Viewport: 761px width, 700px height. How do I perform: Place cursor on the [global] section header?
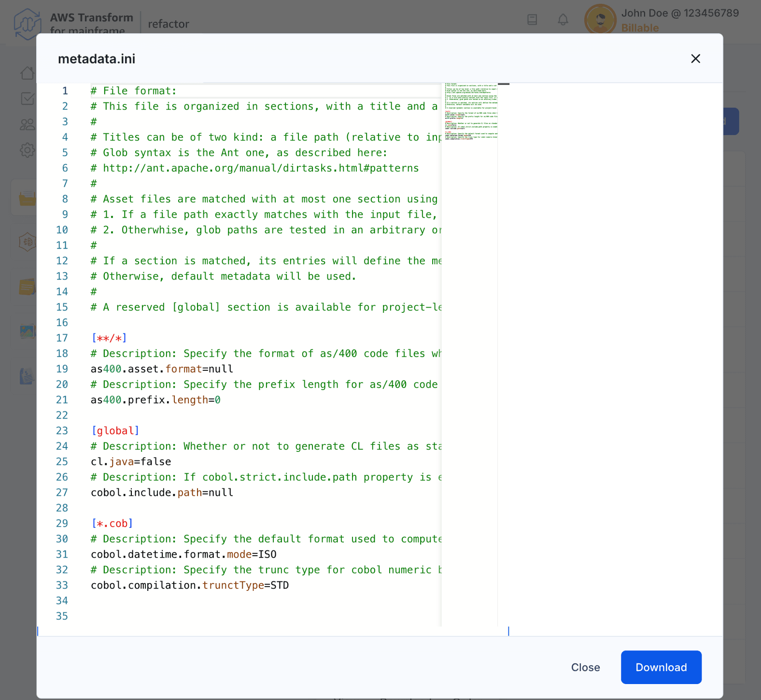(115, 431)
